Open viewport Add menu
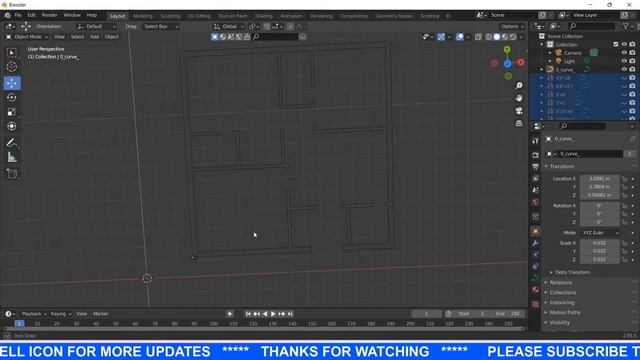 click(95, 37)
